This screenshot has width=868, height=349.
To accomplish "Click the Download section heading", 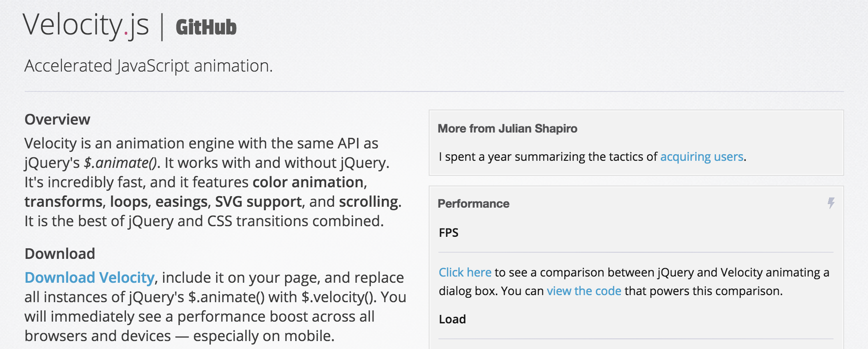I will pyautogui.click(x=60, y=254).
